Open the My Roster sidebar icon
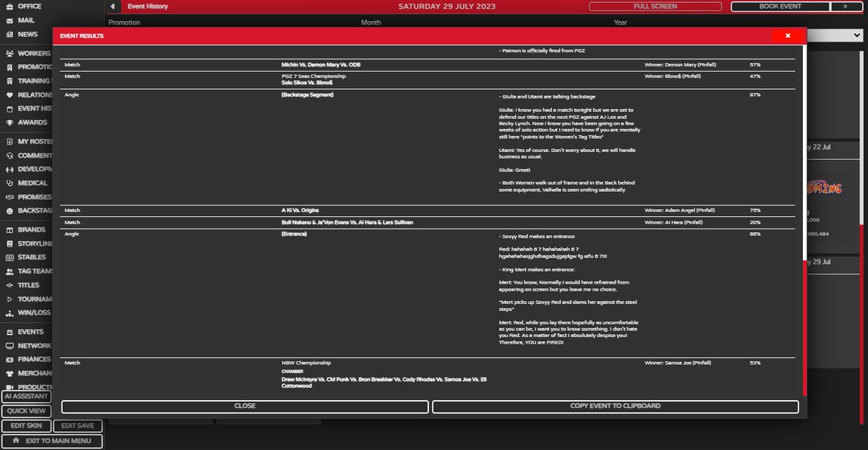The height and width of the screenshot is (450, 868). [x=10, y=142]
